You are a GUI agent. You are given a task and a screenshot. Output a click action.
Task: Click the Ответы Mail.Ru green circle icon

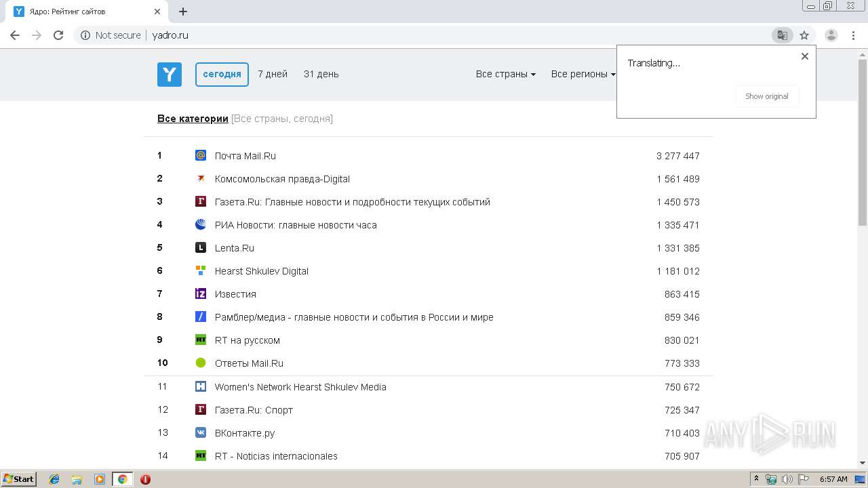coord(201,363)
